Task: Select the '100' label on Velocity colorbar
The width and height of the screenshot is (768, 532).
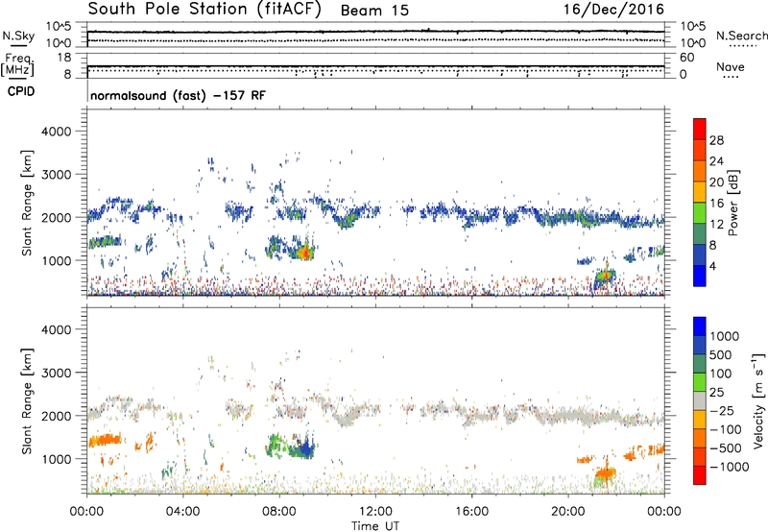Action: coord(721,374)
